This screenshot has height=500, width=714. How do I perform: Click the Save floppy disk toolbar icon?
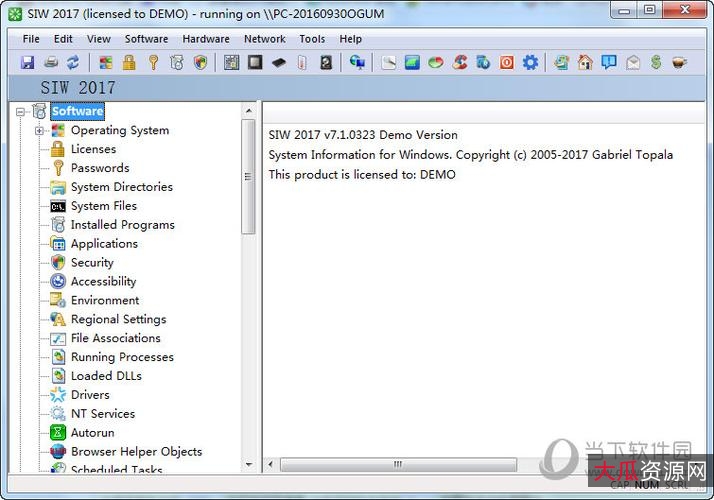(x=28, y=63)
